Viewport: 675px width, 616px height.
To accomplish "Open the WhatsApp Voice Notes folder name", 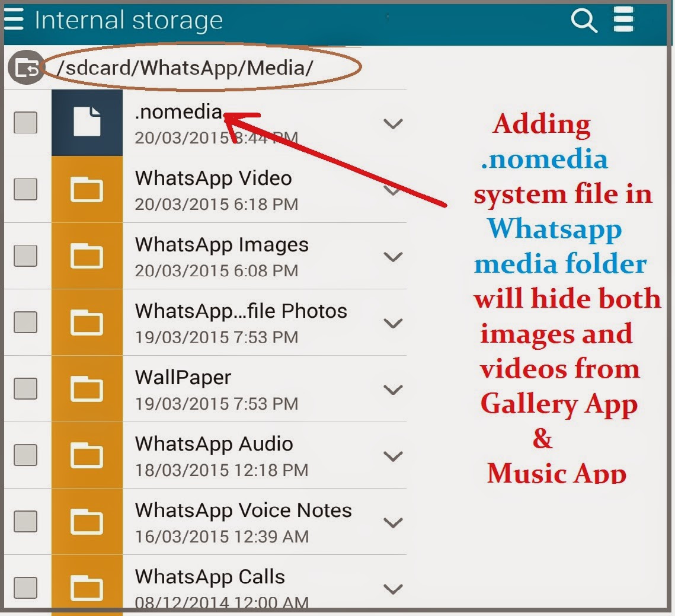I will (243, 510).
